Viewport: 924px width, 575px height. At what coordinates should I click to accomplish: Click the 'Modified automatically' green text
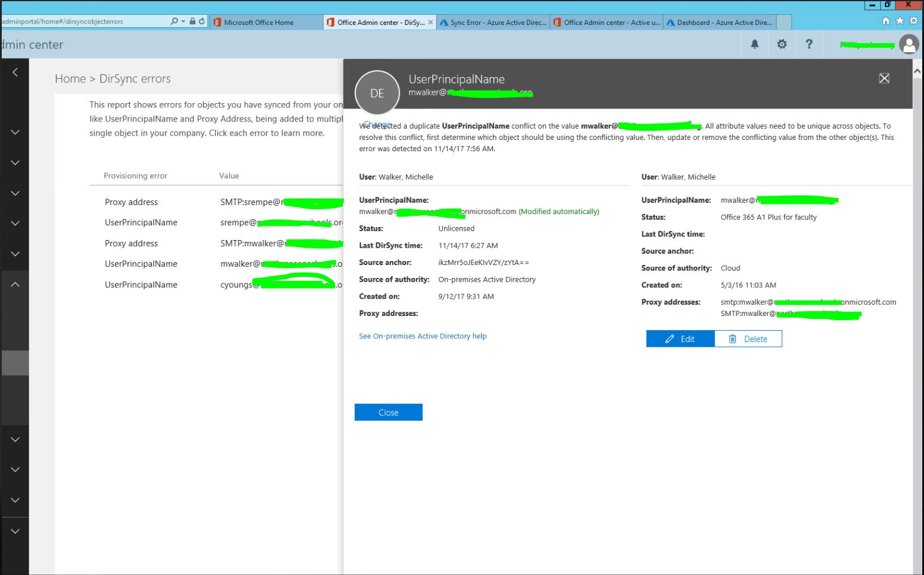click(x=559, y=212)
